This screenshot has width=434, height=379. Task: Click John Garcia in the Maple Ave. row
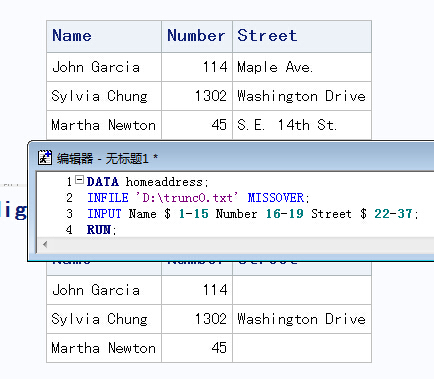click(104, 67)
